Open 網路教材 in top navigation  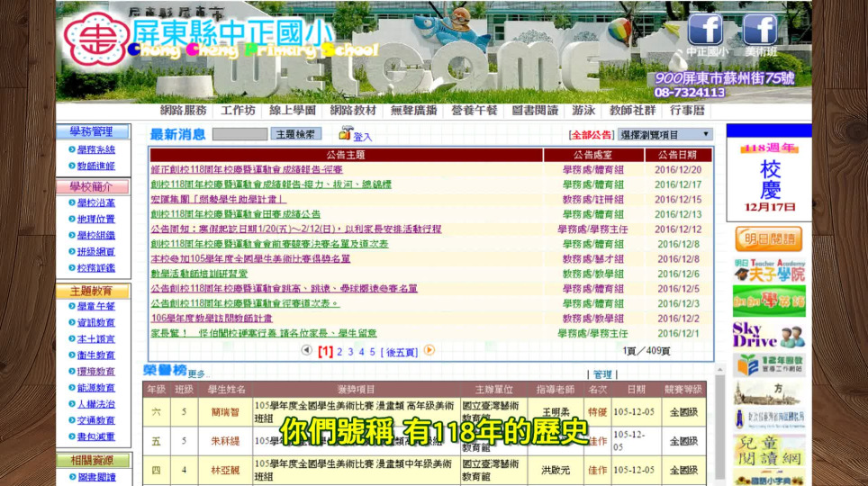(x=353, y=111)
